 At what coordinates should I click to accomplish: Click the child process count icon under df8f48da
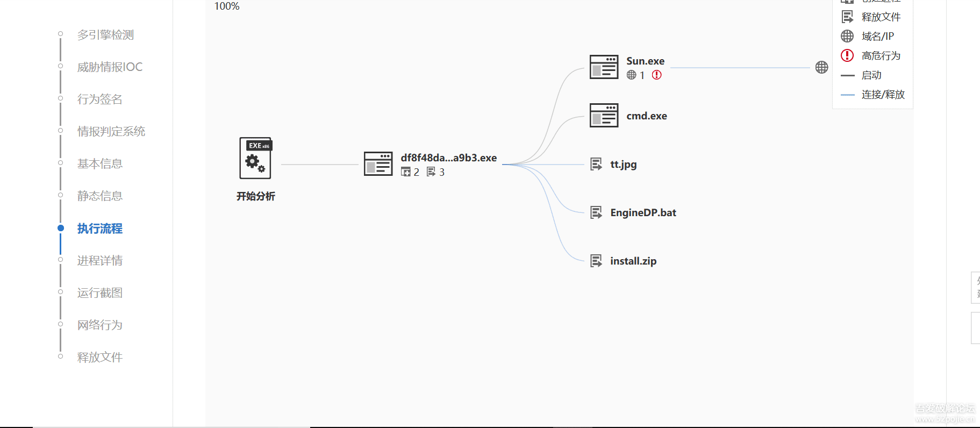click(x=406, y=172)
